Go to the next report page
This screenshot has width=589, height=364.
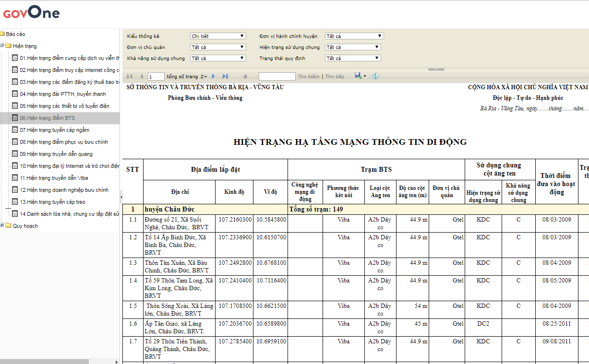(214, 76)
